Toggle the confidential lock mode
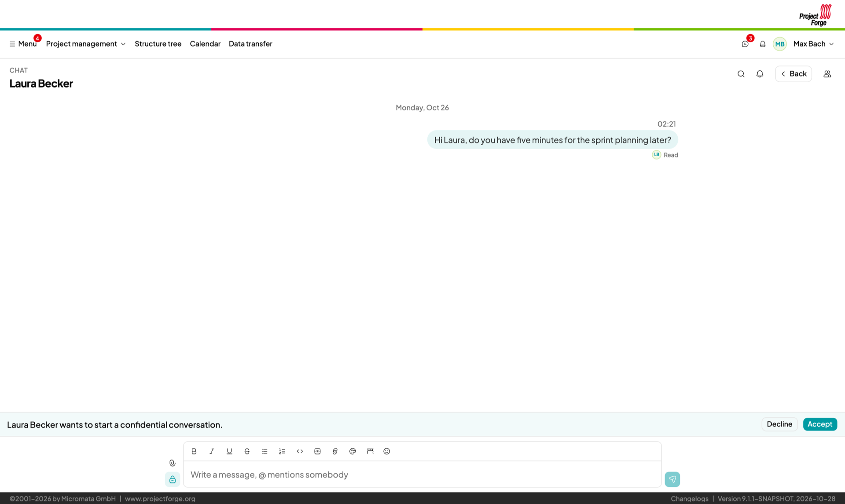Viewport: 845px width, 504px height. click(x=173, y=479)
